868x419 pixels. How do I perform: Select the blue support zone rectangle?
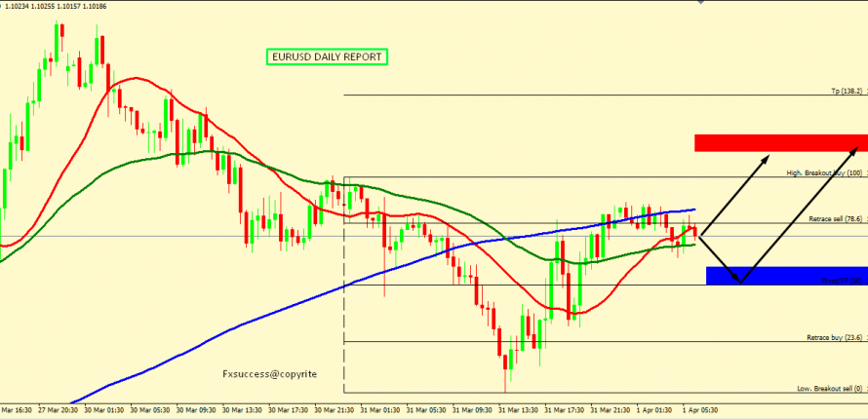pyautogui.click(x=785, y=276)
